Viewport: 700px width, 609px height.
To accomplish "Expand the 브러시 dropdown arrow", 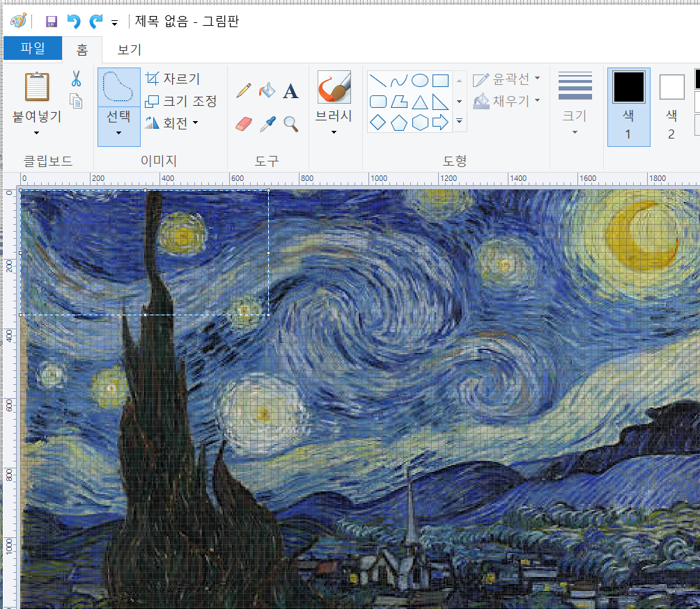I will coord(334,132).
